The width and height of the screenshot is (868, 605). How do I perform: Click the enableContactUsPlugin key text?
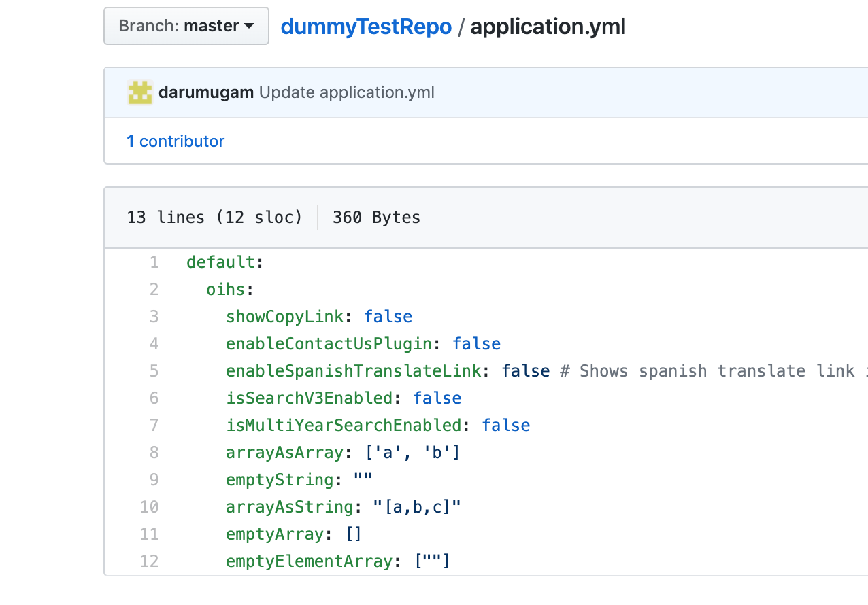pyautogui.click(x=329, y=344)
